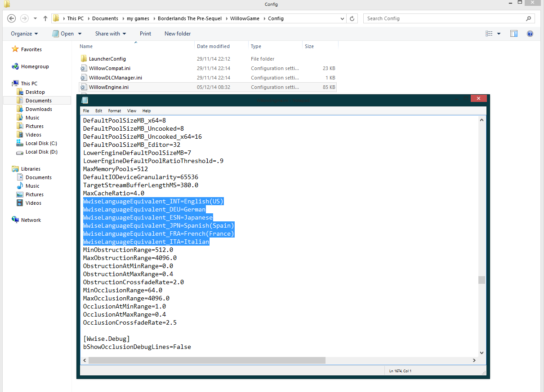This screenshot has width=544, height=392.
Task: Select Pictures under This PC
Action: 35,126
